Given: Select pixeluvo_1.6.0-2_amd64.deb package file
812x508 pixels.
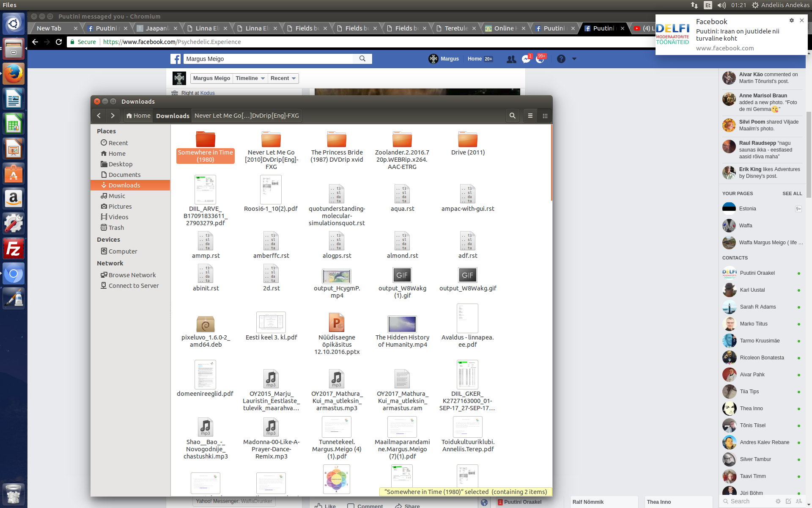Looking at the screenshot, I should click(x=206, y=331).
